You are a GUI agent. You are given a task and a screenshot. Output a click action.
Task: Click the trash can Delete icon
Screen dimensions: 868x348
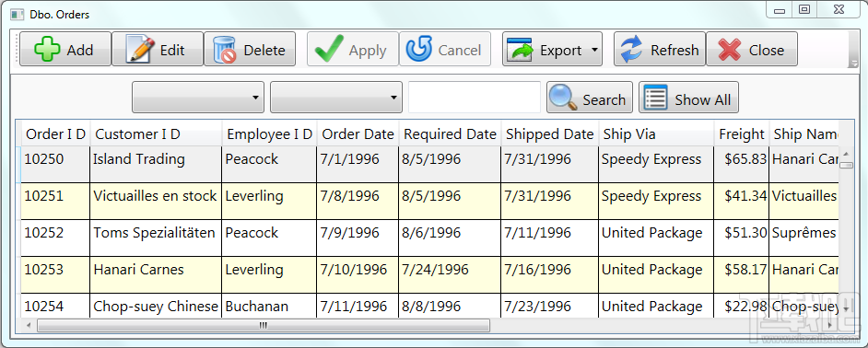click(x=224, y=49)
